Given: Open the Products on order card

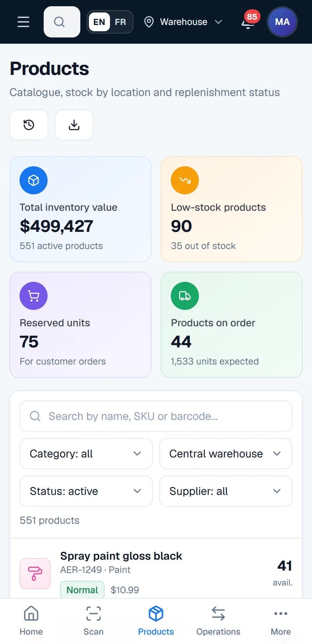Looking at the screenshot, I should pyautogui.click(x=232, y=325).
